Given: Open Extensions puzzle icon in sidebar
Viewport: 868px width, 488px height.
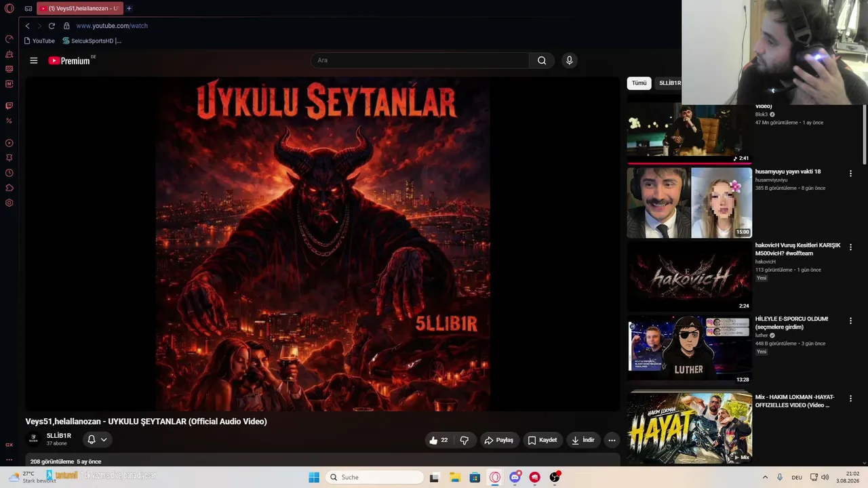Looking at the screenshot, I should pyautogui.click(x=9, y=188).
